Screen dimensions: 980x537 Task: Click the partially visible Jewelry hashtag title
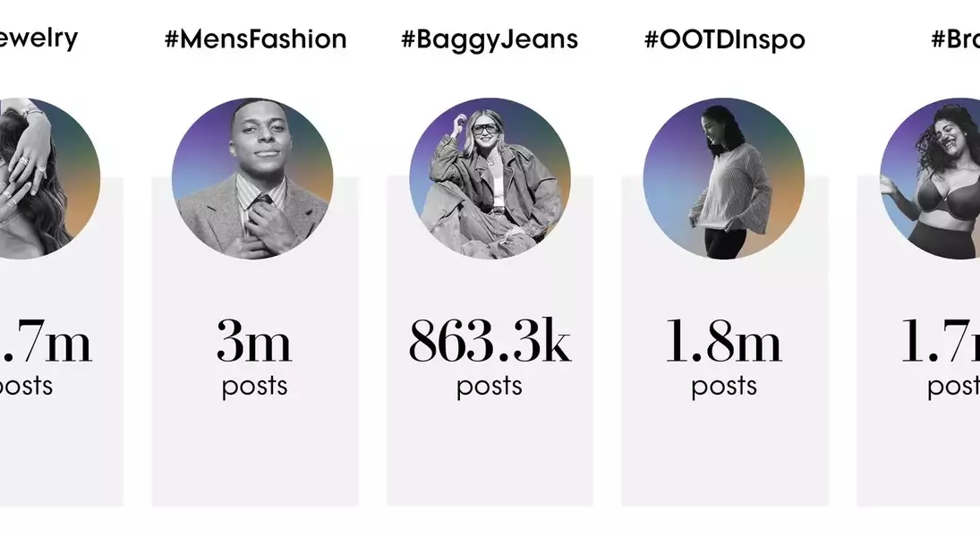[x=38, y=38]
